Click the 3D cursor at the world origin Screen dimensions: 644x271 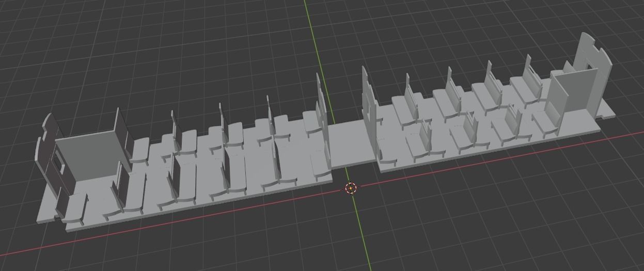[x=351, y=188]
